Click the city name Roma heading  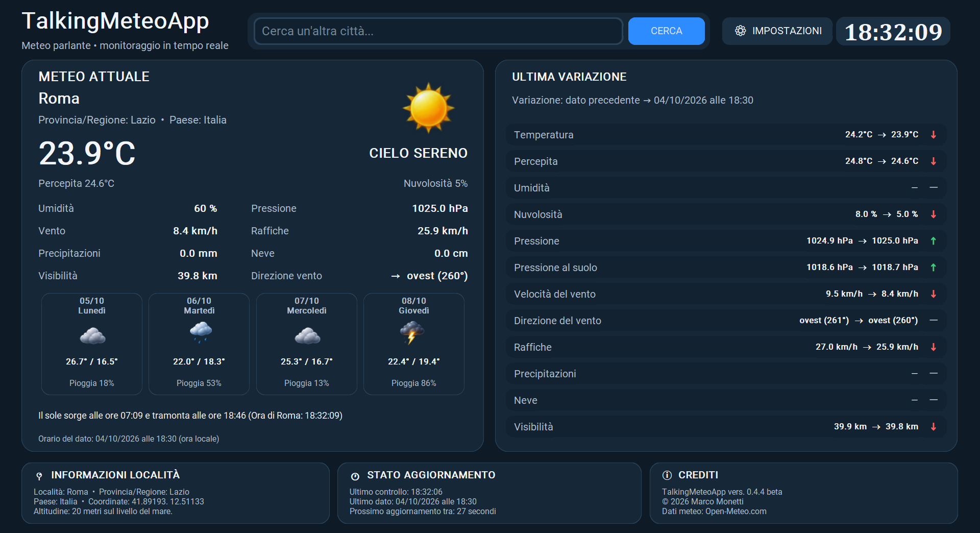[59, 99]
